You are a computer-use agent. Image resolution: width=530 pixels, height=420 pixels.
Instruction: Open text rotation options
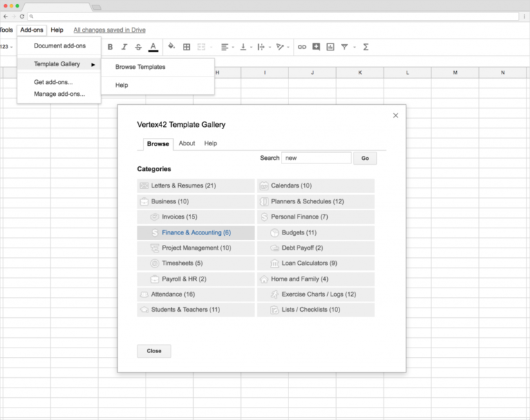280,47
